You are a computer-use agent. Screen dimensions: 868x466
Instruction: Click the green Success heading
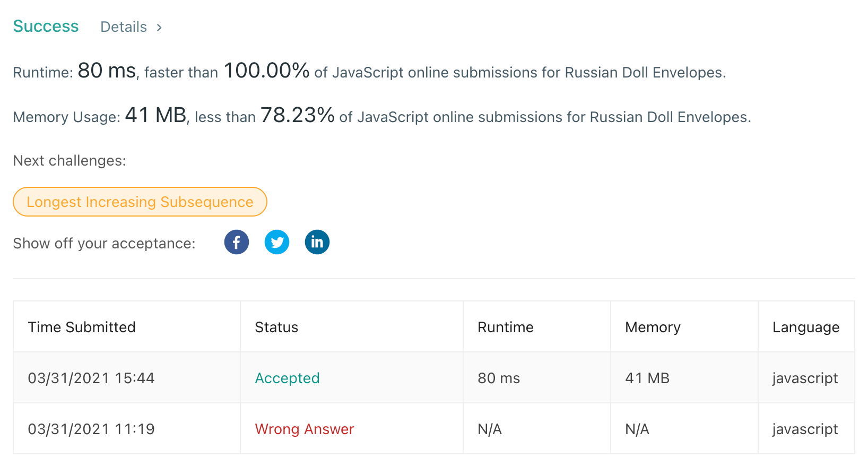tap(46, 27)
